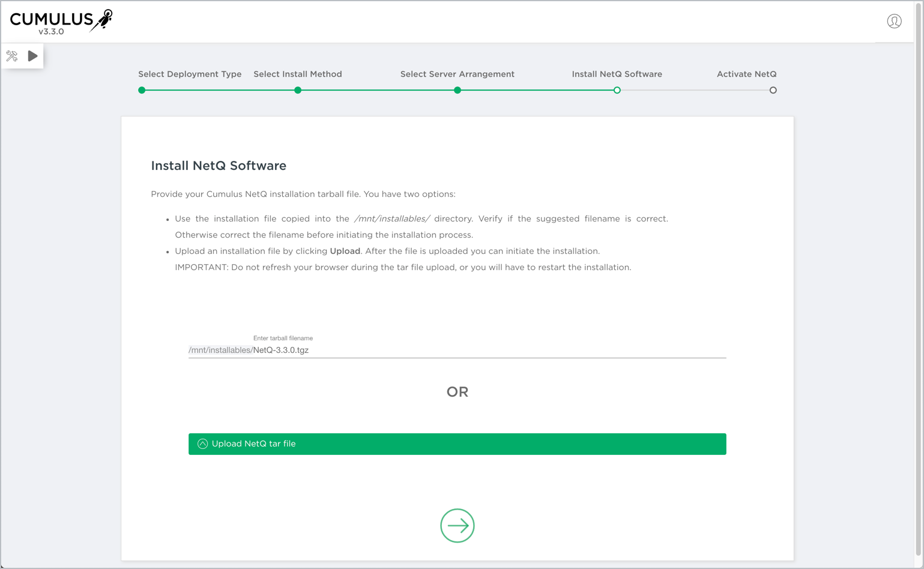The height and width of the screenshot is (569, 924).
Task: Open the user profile icon
Action: [x=894, y=22]
